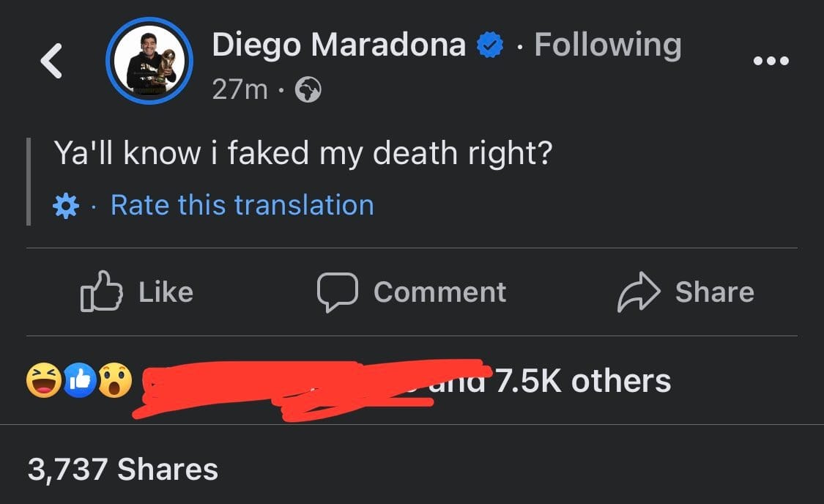This screenshot has width=824, height=504.
Task: Open the three-dot post options menu
Action: (771, 61)
